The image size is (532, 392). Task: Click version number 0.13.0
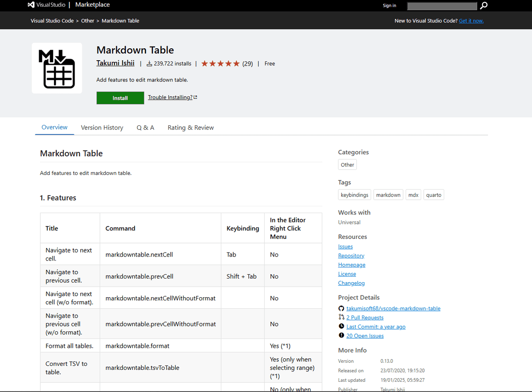point(387,361)
